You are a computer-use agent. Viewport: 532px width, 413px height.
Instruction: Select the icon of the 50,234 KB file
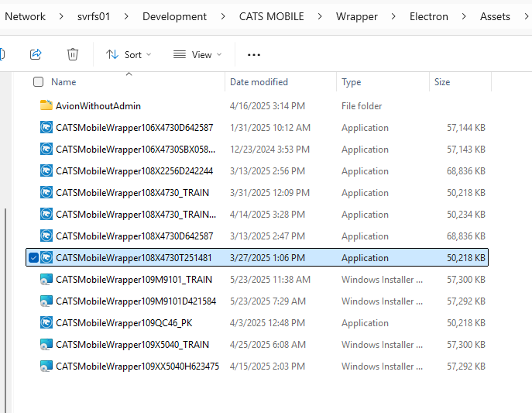coord(46,215)
